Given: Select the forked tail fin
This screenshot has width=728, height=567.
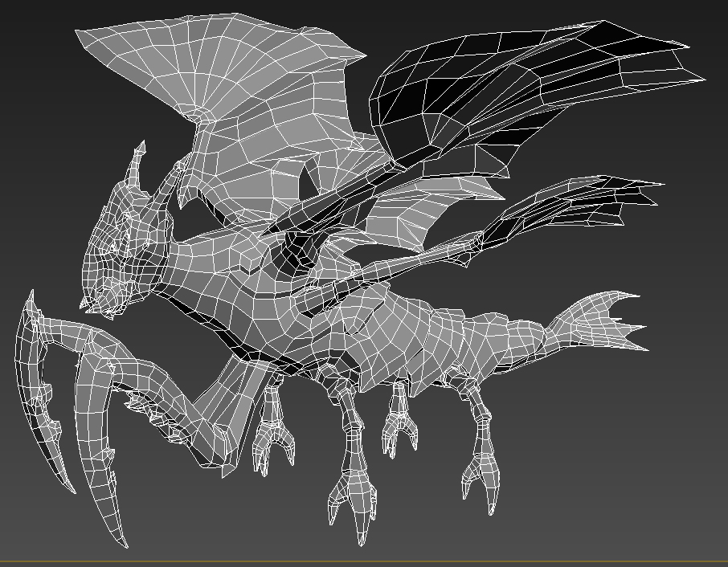Looking at the screenshot, I should pyautogui.click(x=599, y=321).
